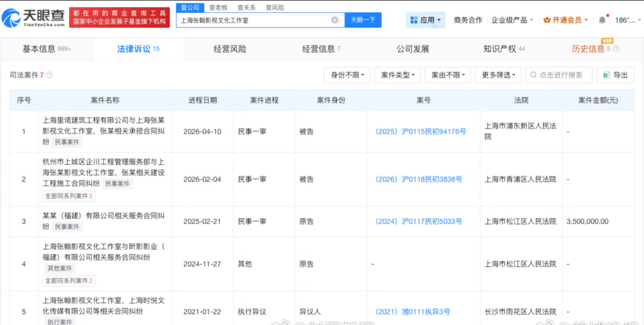Click amount 3,500,000.00

[587, 221]
